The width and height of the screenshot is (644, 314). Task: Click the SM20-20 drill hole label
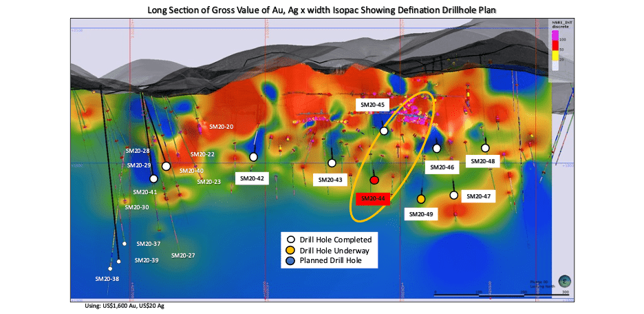pos(222,127)
